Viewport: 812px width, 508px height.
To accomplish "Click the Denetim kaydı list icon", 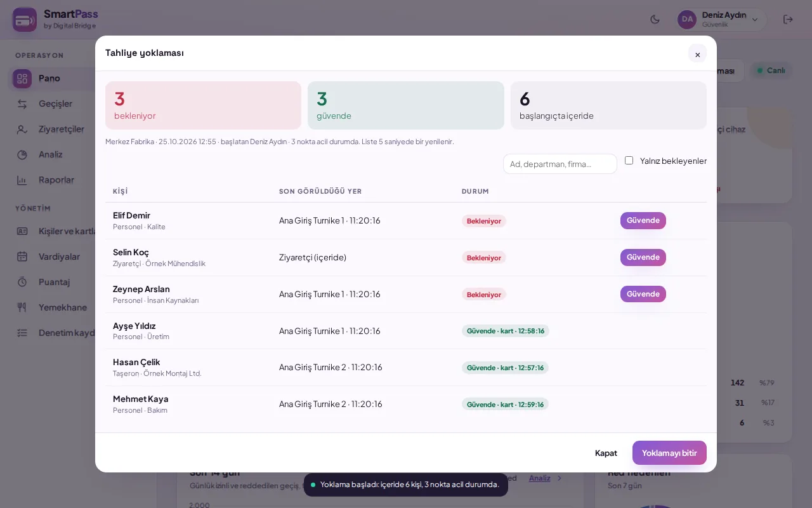I will [x=22, y=333].
